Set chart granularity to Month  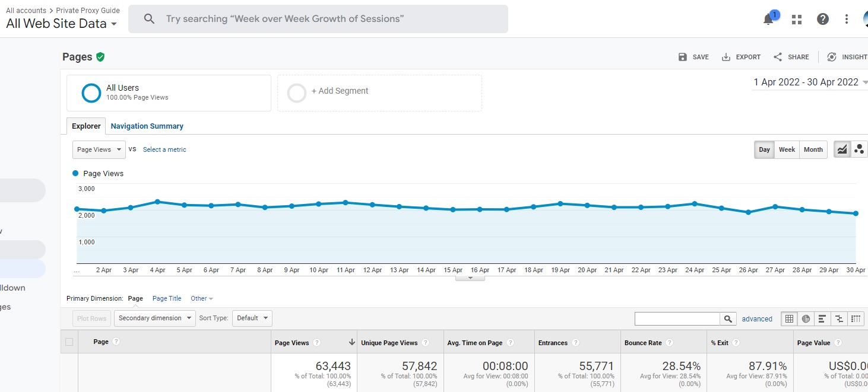(813, 149)
